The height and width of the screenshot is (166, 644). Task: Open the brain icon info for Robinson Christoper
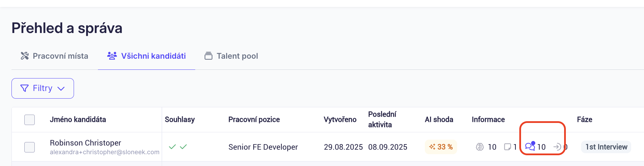point(480,147)
